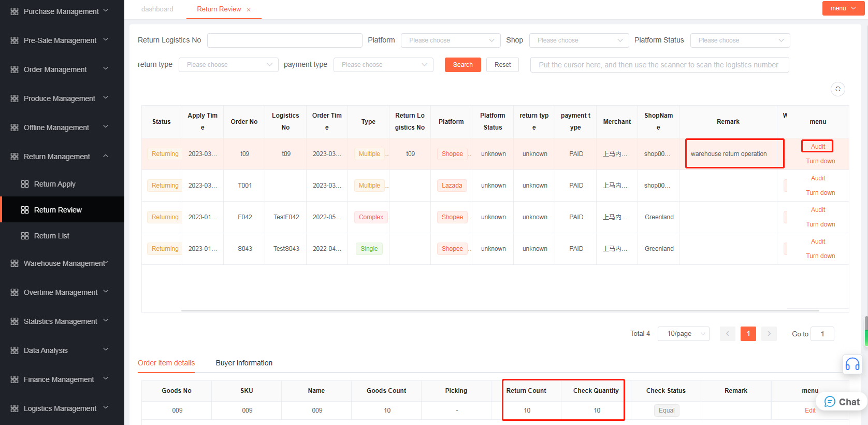868x425 pixels.
Task: Click the Return Apply grid icon
Action: [x=25, y=184]
